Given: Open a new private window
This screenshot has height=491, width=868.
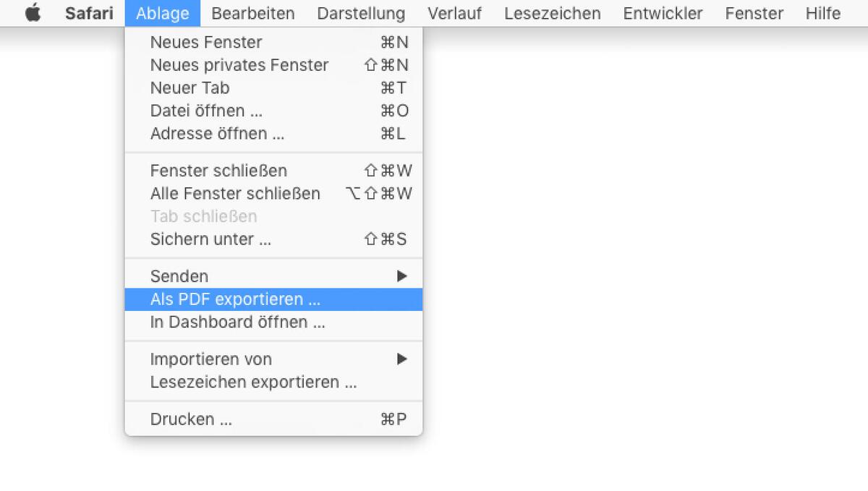Looking at the screenshot, I should tap(239, 65).
